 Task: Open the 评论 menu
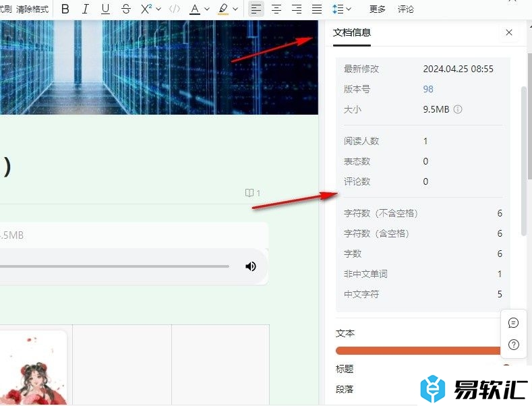tap(406, 9)
